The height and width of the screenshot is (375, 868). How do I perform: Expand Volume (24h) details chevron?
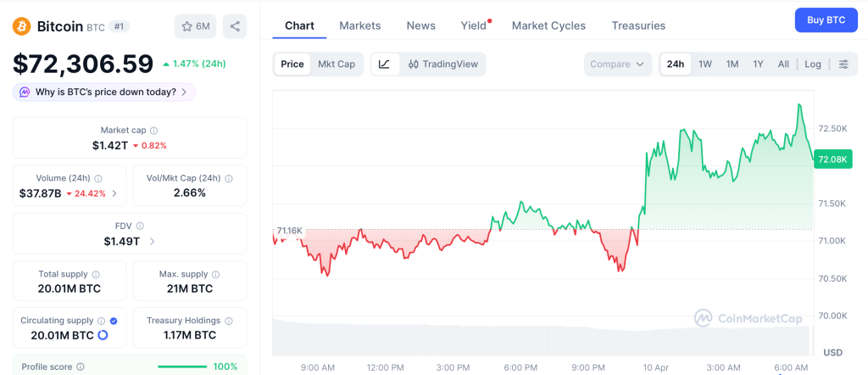click(x=114, y=193)
